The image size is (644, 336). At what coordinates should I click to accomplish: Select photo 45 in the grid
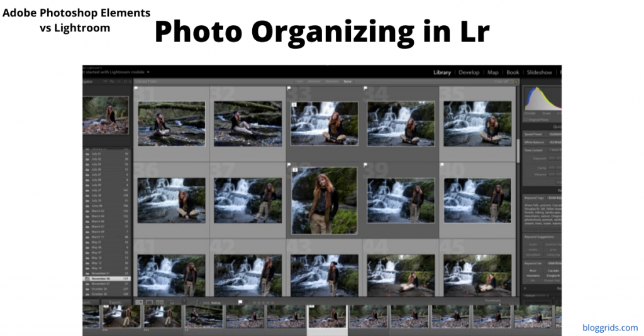[477, 275]
